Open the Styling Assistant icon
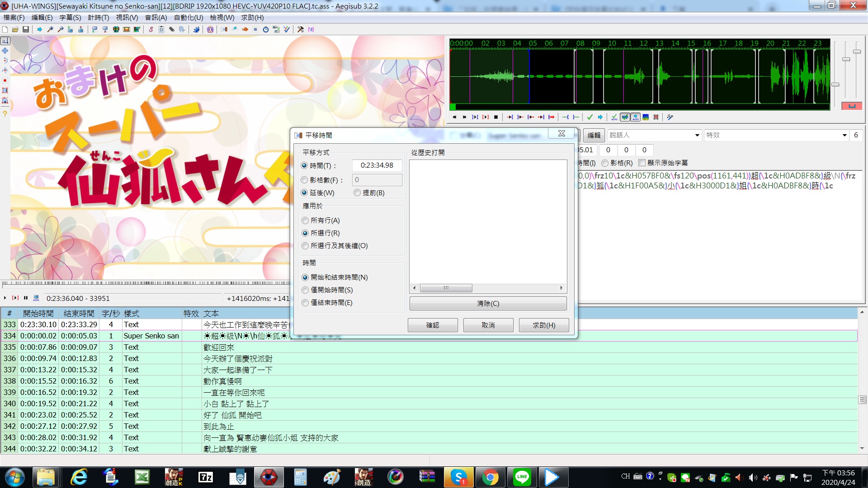Screen dimensions: 868x488 [235, 29]
